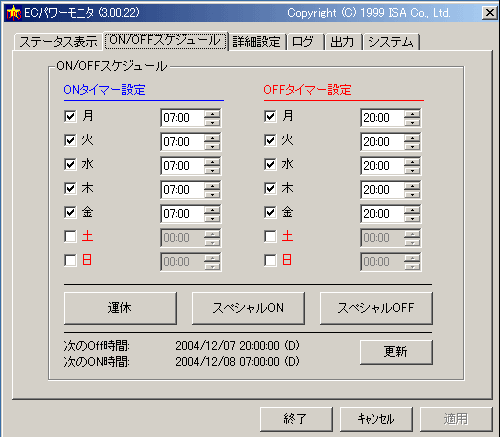Image resolution: width=500 pixels, height=437 pixels.
Task: Toggle OFF timer 火 checkbox
Action: (270, 140)
